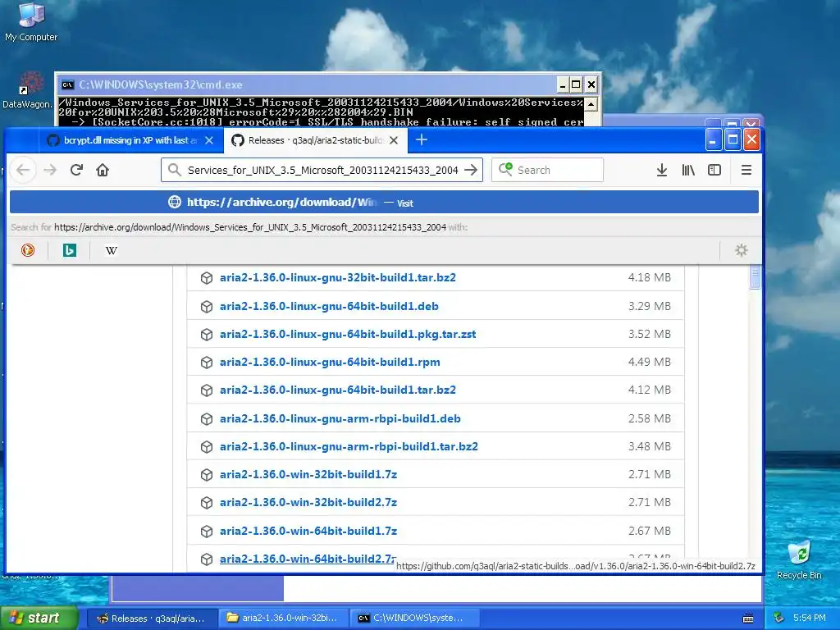Go to browser home page
The image size is (840, 630).
click(103, 171)
